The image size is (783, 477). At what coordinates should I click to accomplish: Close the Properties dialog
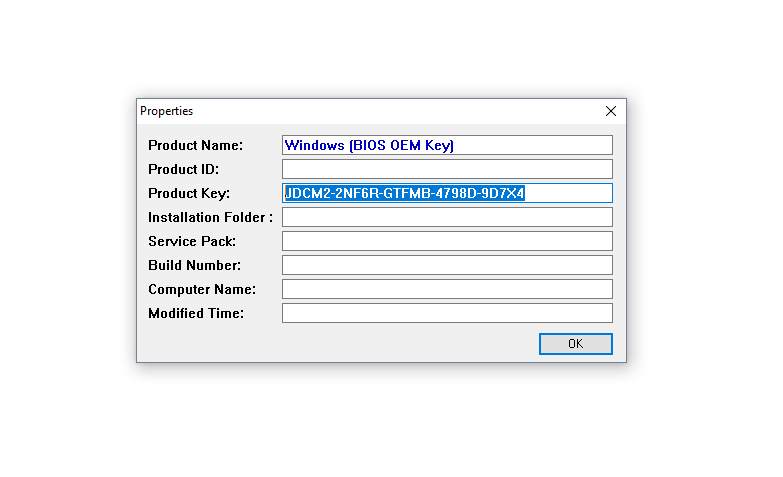pos(610,111)
